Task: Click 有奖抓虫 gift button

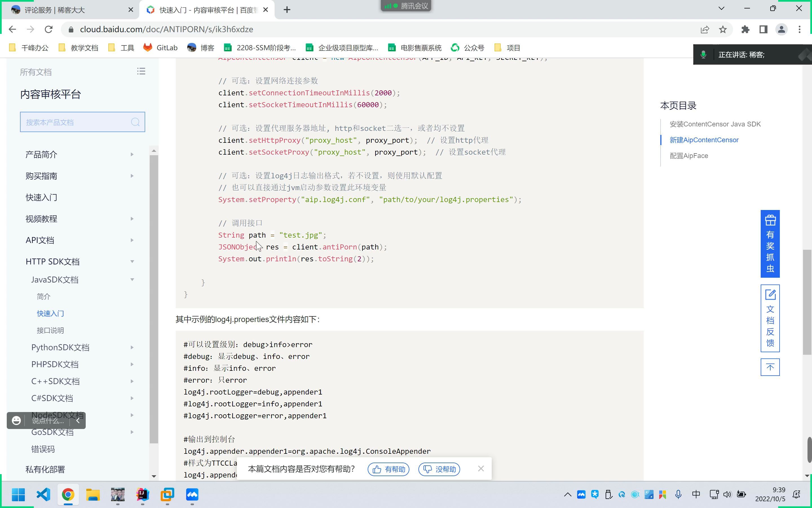Action: pos(770,244)
